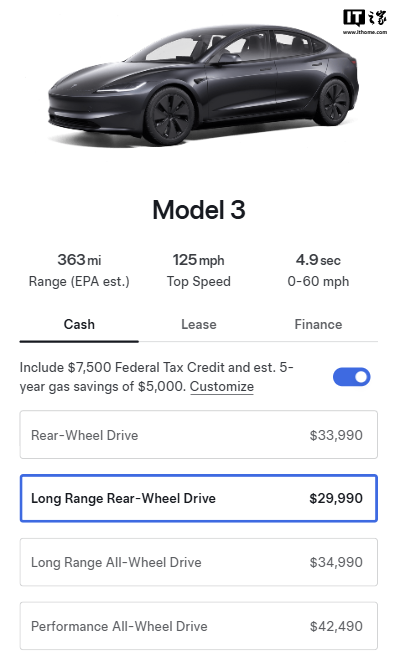
Task: Open the Finance tab
Action: (318, 324)
